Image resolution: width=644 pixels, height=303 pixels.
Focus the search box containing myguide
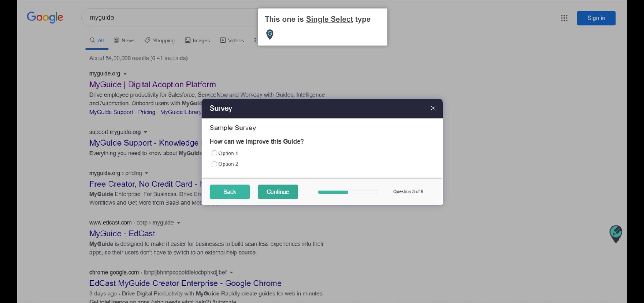pyautogui.click(x=169, y=17)
